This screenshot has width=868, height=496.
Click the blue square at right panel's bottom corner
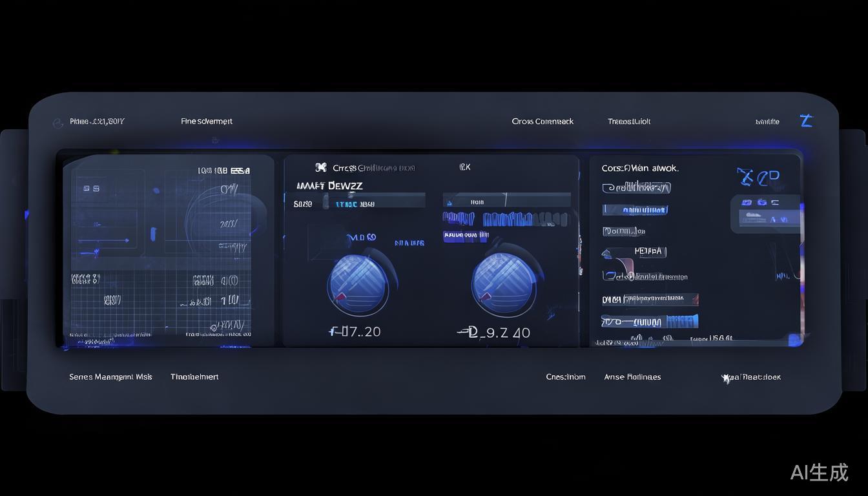tap(794, 340)
